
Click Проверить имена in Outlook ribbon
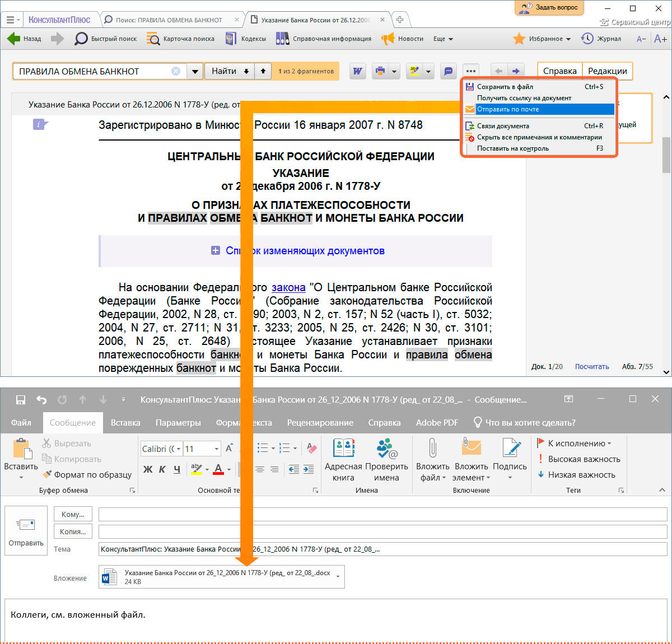386,460
